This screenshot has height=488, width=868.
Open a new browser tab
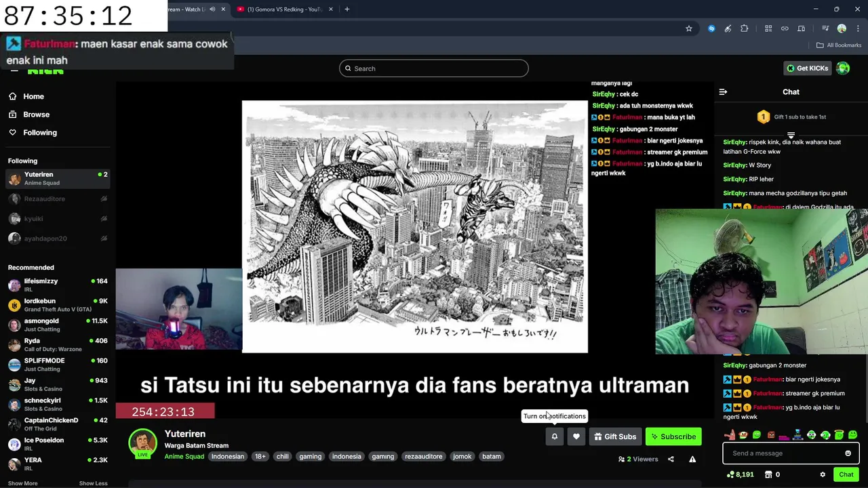(x=347, y=9)
